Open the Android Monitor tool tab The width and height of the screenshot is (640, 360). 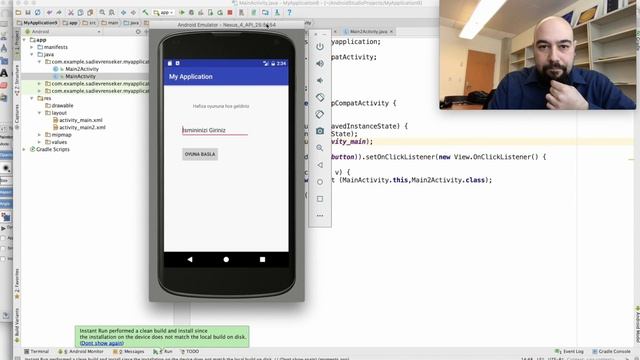pos(81,351)
